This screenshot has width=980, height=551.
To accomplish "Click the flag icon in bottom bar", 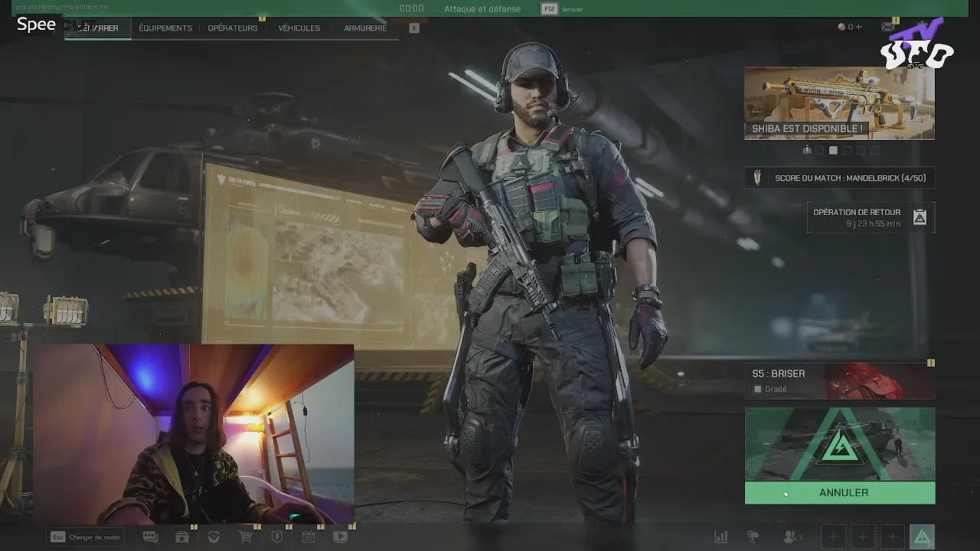I will click(753, 537).
